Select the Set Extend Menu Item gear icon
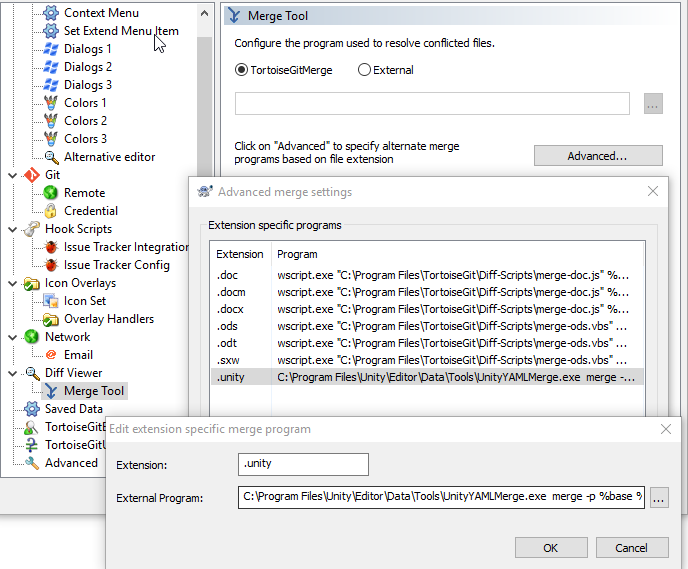Viewport: 688px width, 569px height. [x=51, y=31]
